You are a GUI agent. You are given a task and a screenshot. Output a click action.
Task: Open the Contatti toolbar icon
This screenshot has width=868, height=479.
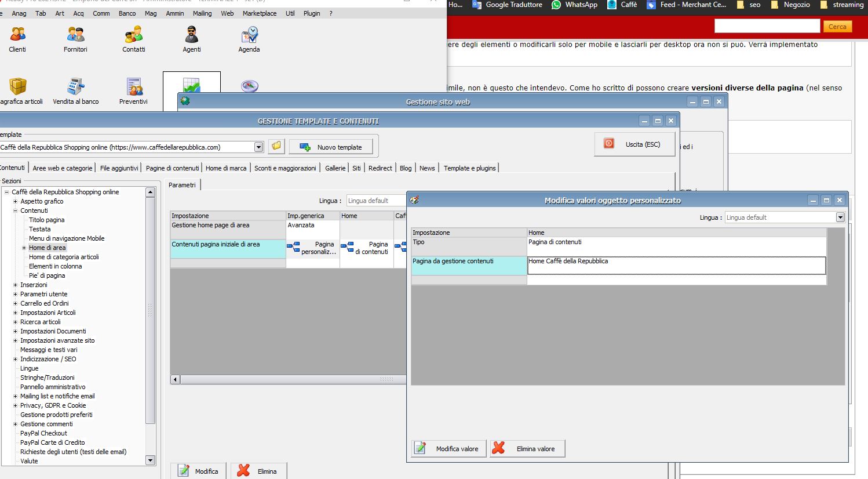[134, 39]
